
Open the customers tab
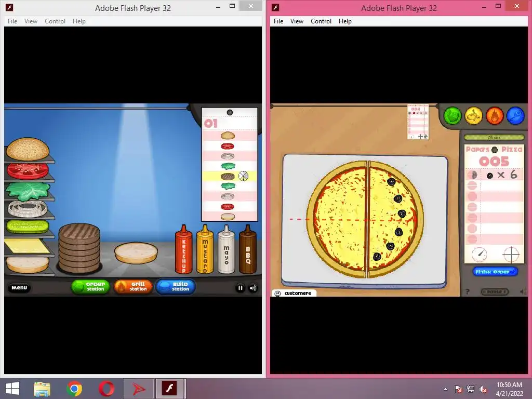pyautogui.click(x=294, y=293)
